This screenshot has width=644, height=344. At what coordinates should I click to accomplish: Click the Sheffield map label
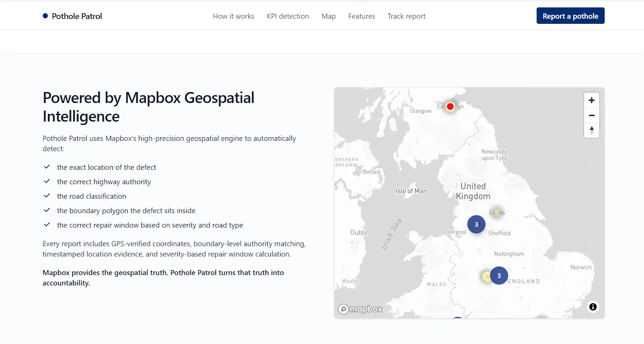pyautogui.click(x=499, y=233)
